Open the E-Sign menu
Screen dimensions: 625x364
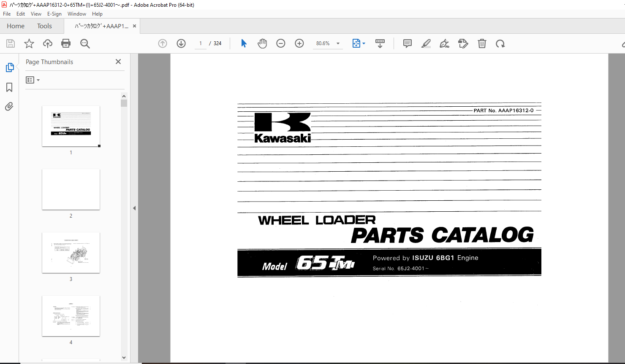pos(54,14)
